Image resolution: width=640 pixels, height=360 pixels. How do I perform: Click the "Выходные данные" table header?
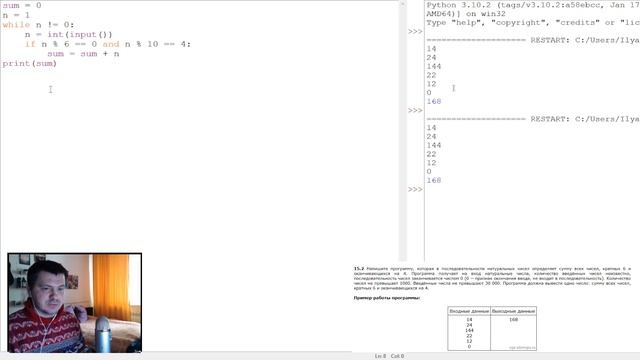(513, 311)
